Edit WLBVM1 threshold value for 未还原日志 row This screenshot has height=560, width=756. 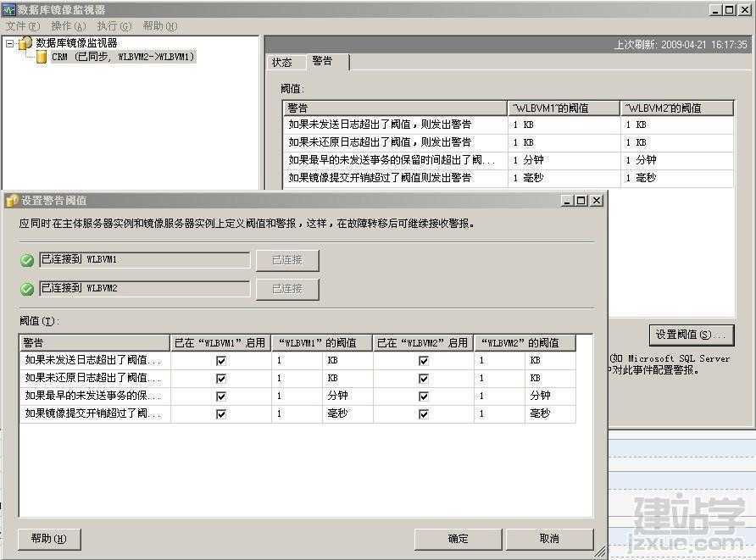point(297,379)
